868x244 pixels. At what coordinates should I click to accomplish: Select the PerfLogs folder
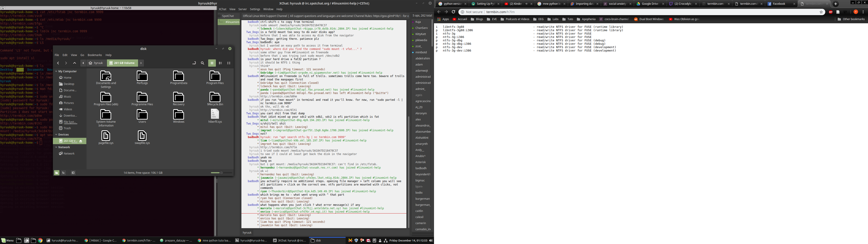(x=142, y=77)
